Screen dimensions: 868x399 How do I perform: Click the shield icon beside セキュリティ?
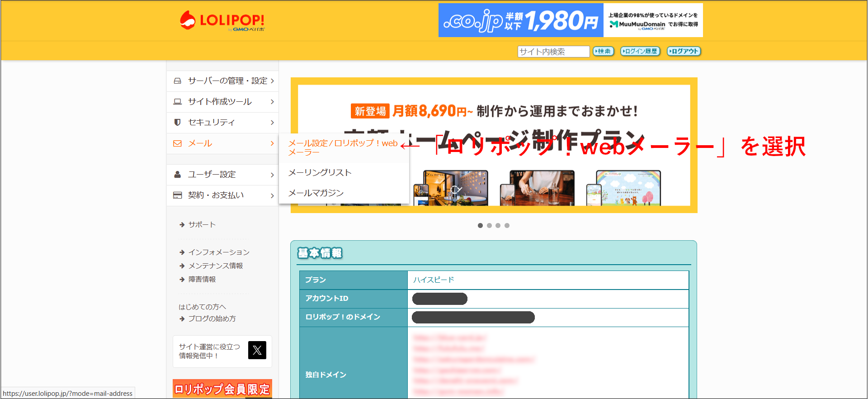click(x=177, y=123)
